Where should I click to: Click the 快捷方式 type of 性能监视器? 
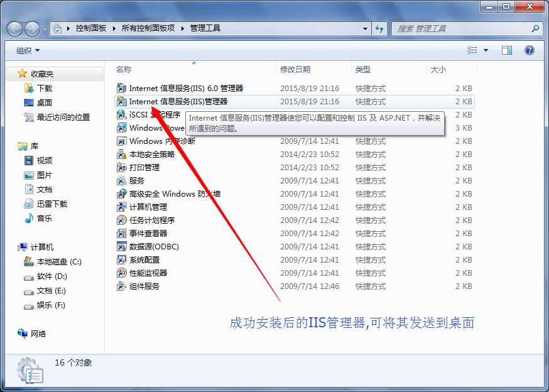(x=371, y=273)
